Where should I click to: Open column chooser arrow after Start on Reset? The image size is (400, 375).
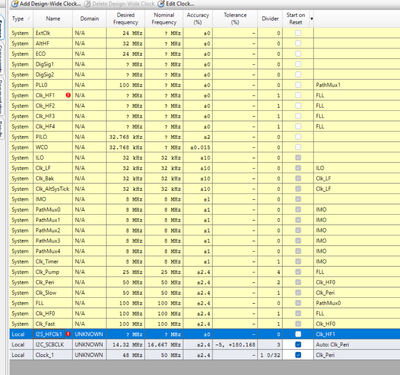pos(312,19)
